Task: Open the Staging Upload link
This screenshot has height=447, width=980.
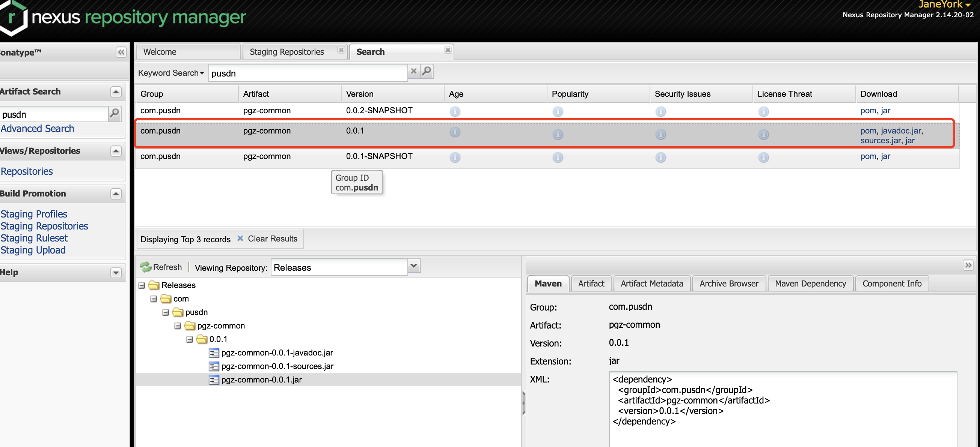Action: point(33,250)
